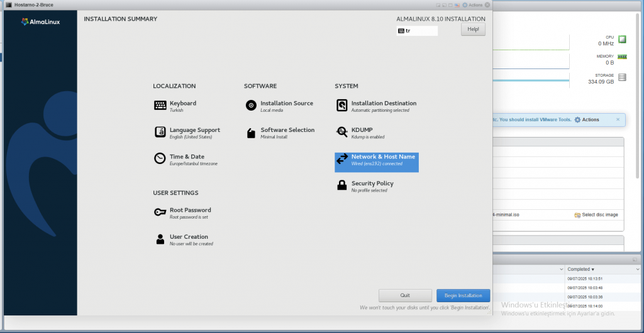Open Installation Destination partitioning

coord(376,106)
